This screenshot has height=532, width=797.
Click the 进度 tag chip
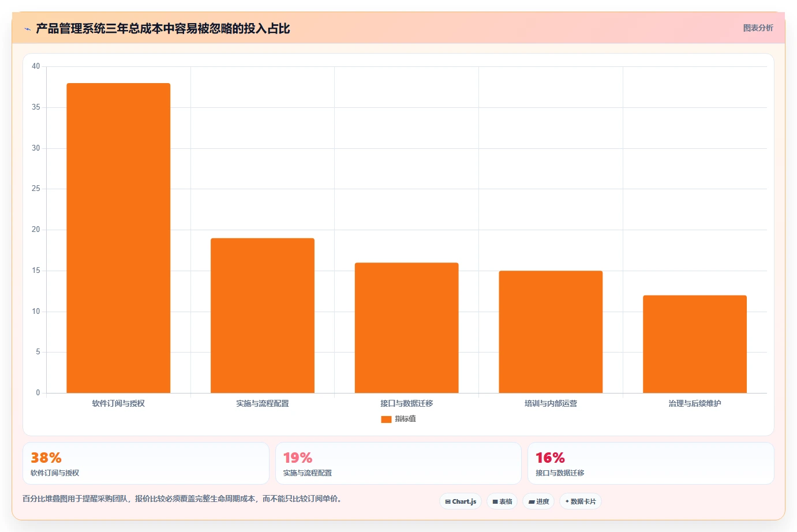click(538, 501)
